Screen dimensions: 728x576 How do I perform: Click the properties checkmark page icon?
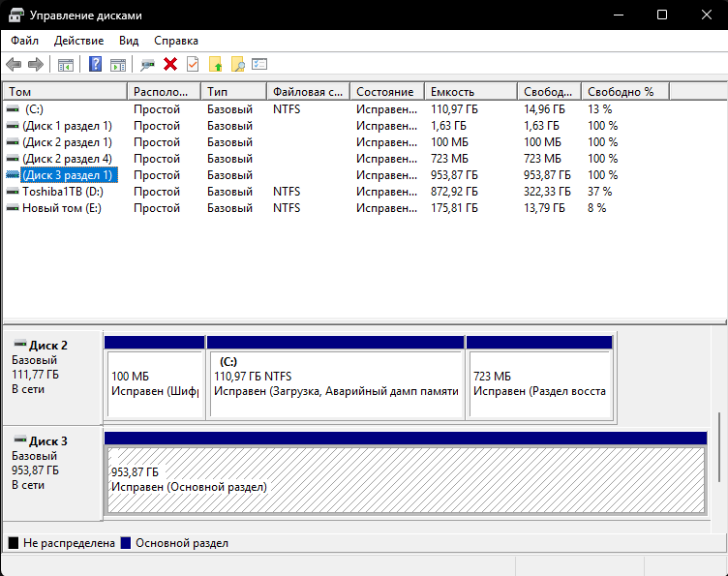(193, 65)
